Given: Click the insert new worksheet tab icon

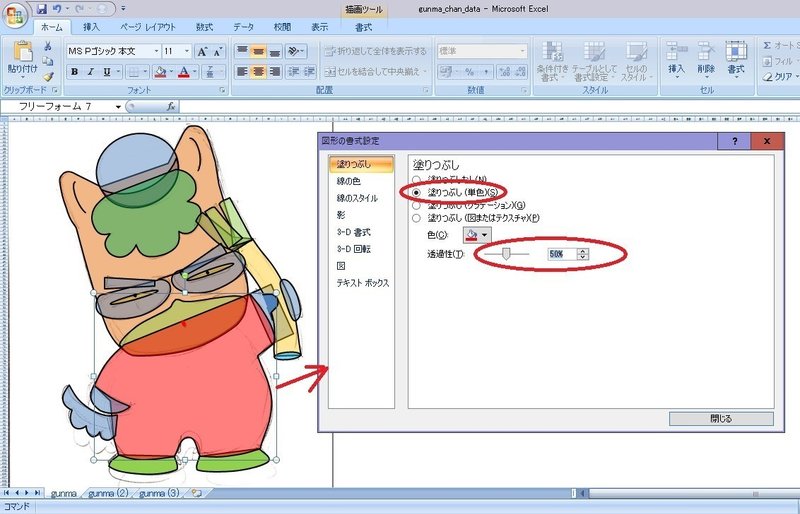Looking at the screenshot, I should coord(196,493).
